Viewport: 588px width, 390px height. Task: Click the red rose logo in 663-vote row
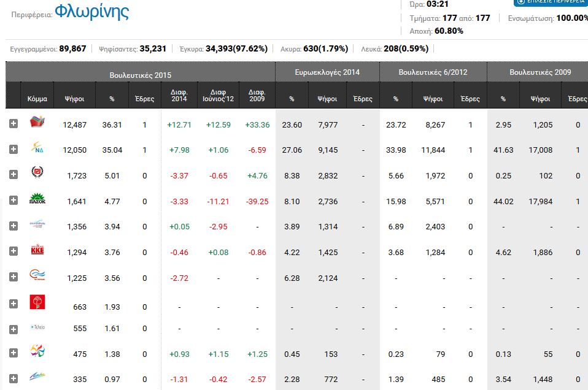tap(37, 302)
